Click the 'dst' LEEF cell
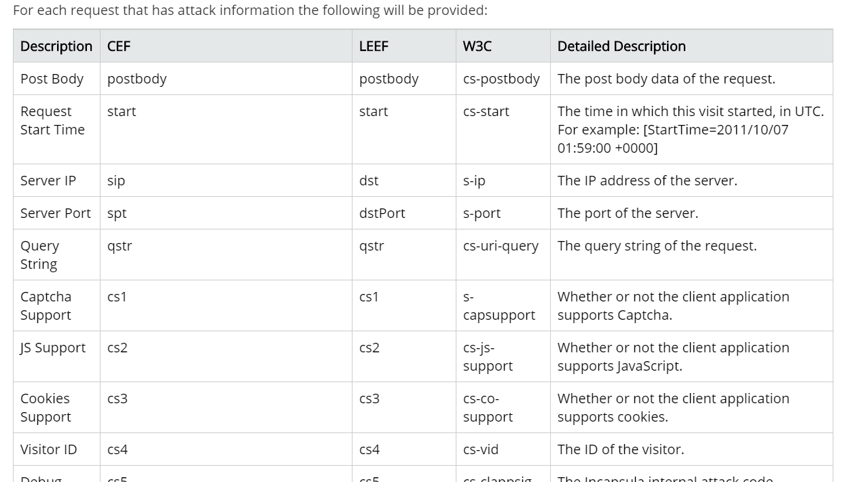 click(x=369, y=181)
